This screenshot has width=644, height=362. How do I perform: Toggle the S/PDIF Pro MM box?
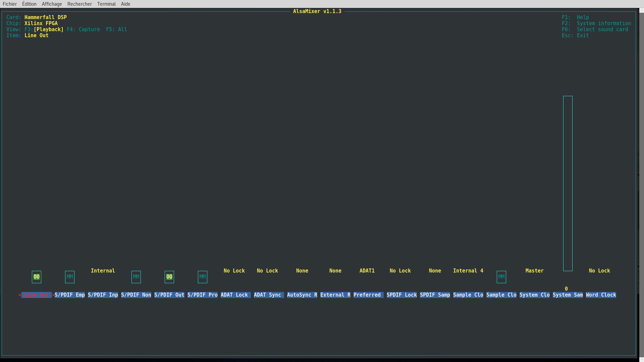click(x=203, y=277)
